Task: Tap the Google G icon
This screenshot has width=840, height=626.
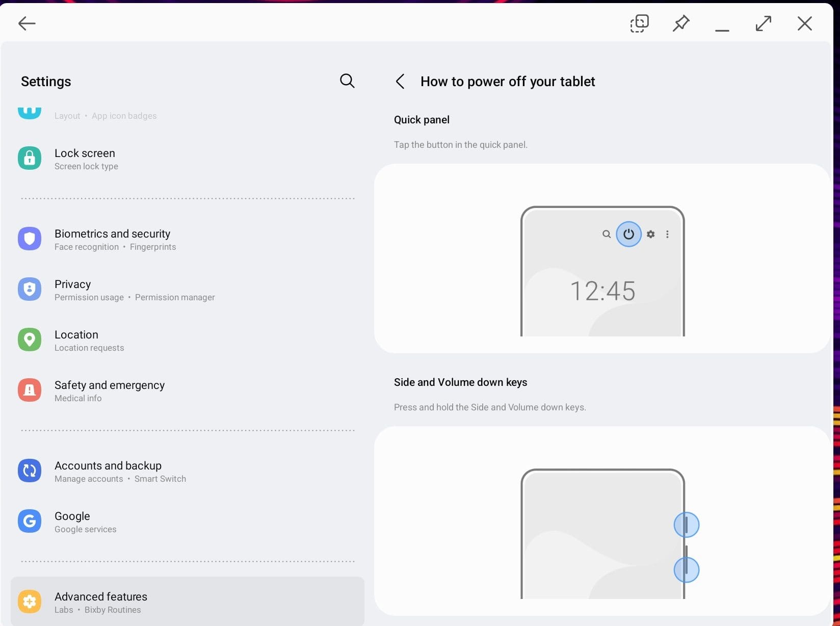Action: tap(30, 521)
